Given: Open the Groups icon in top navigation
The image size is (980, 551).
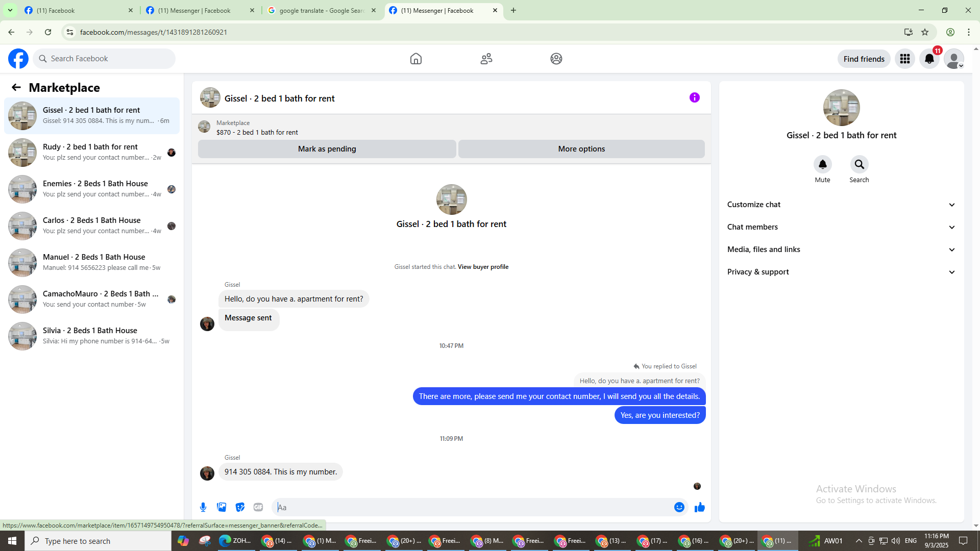Looking at the screenshot, I should [556, 59].
